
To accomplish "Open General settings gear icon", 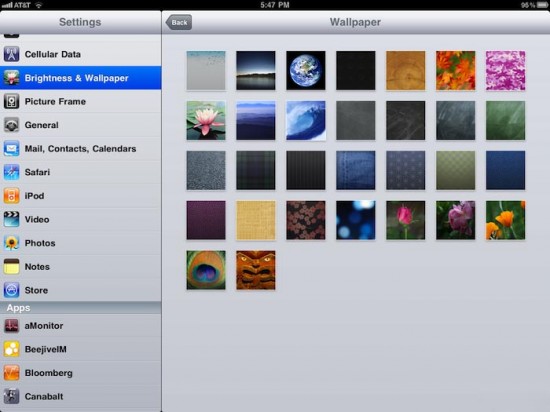I will [11, 125].
